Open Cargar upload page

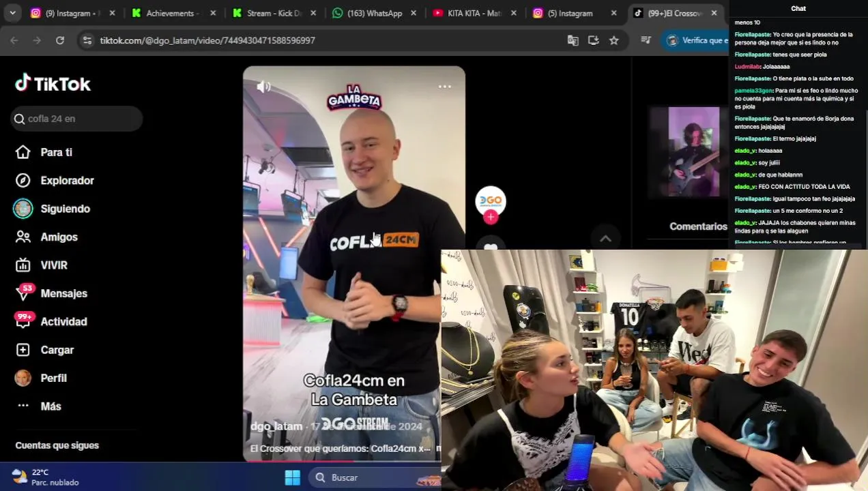tap(45, 350)
